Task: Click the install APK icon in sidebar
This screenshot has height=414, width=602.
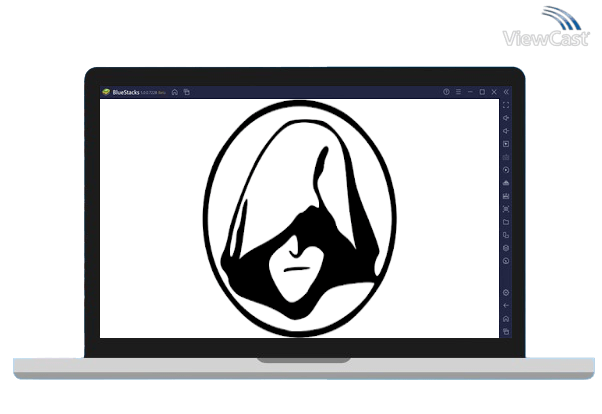Action: pos(506,196)
